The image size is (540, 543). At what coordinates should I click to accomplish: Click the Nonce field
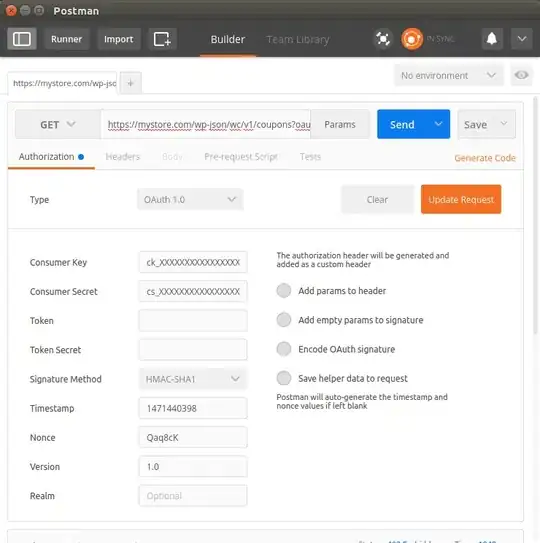click(193, 437)
